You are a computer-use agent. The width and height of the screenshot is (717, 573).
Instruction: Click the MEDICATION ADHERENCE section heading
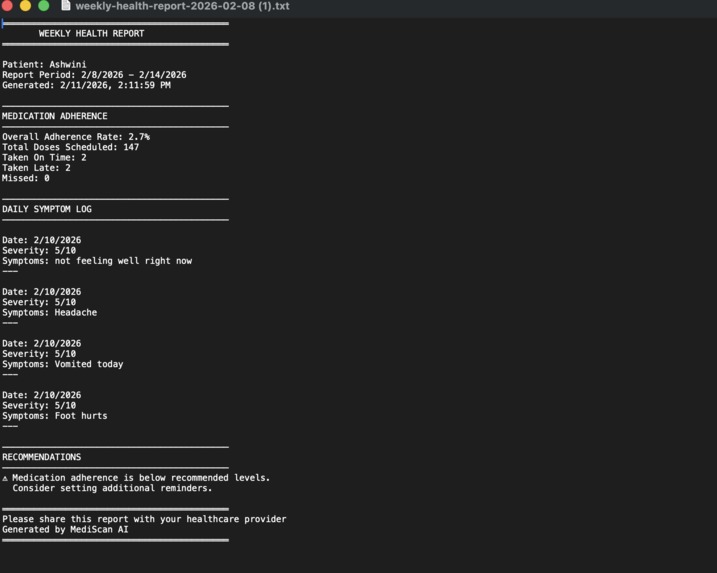click(x=55, y=116)
